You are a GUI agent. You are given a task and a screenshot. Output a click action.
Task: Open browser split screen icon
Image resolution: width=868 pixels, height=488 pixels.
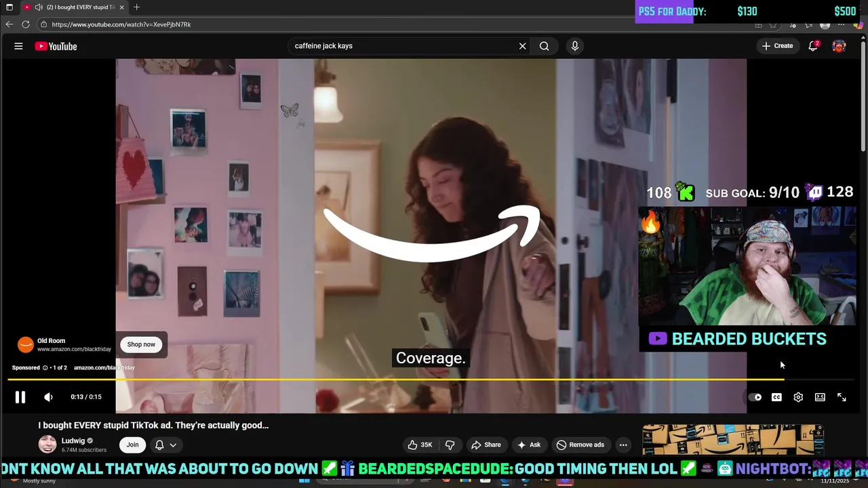pyautogui.click(x=758, y=25)
